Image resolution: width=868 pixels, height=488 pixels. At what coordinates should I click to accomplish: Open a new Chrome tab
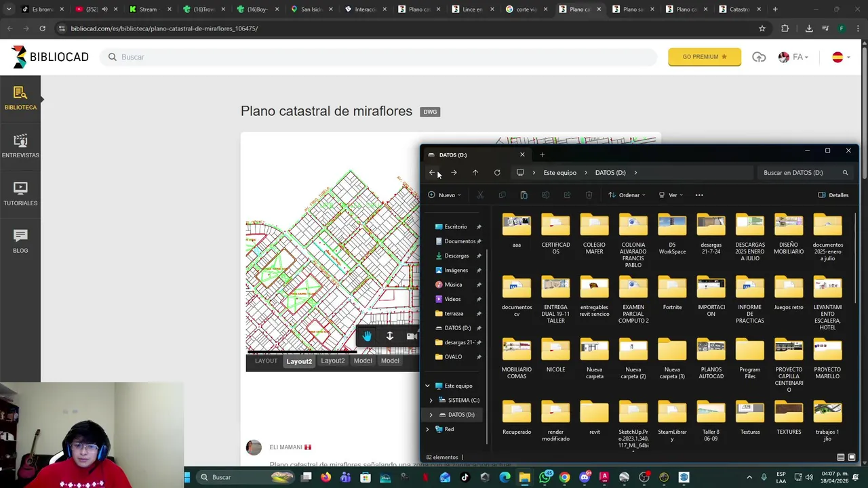tap(775, 9)
